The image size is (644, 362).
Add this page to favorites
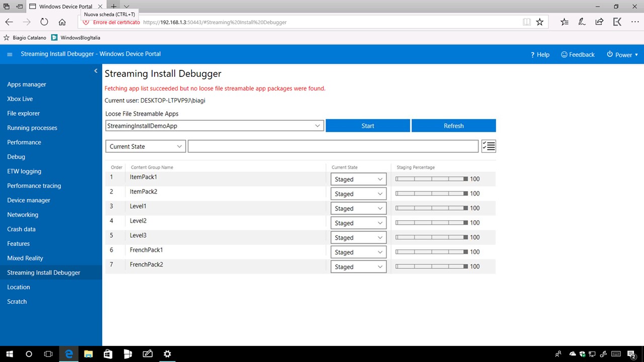click(540, 22)
